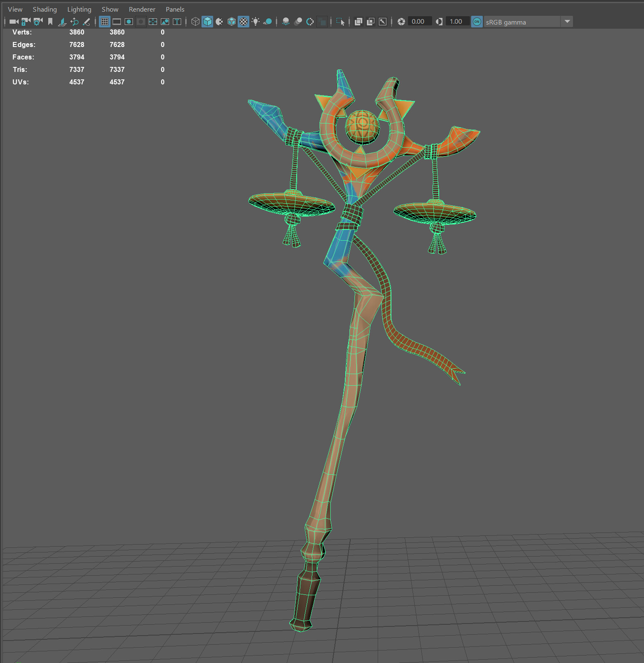Click the Faces: label in HUD

pyautogui.click(x=23, y=57)
